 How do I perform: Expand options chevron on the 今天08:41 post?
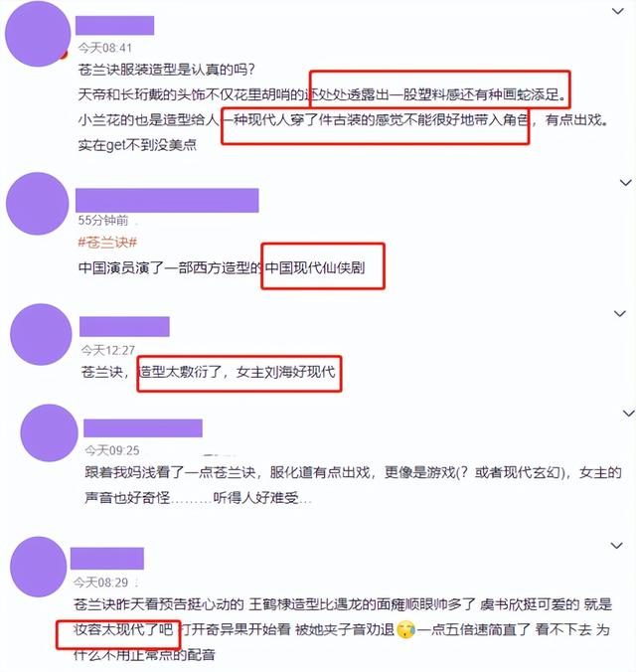click(x=617, y=12)
